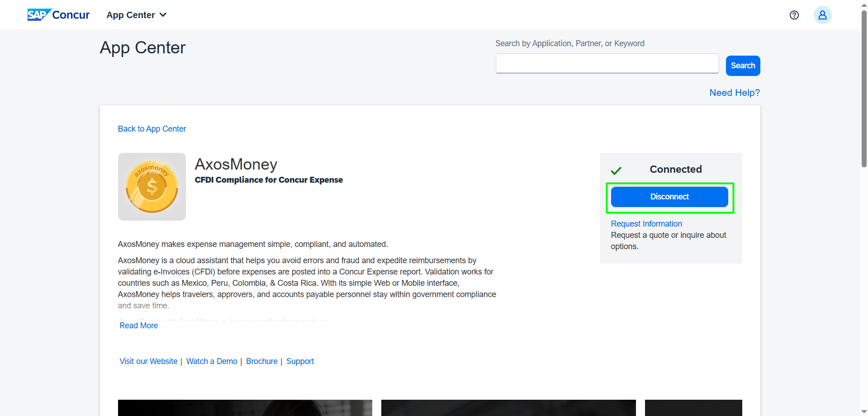
Task: Click the SAP Concur logo
Action: point(58,15)
